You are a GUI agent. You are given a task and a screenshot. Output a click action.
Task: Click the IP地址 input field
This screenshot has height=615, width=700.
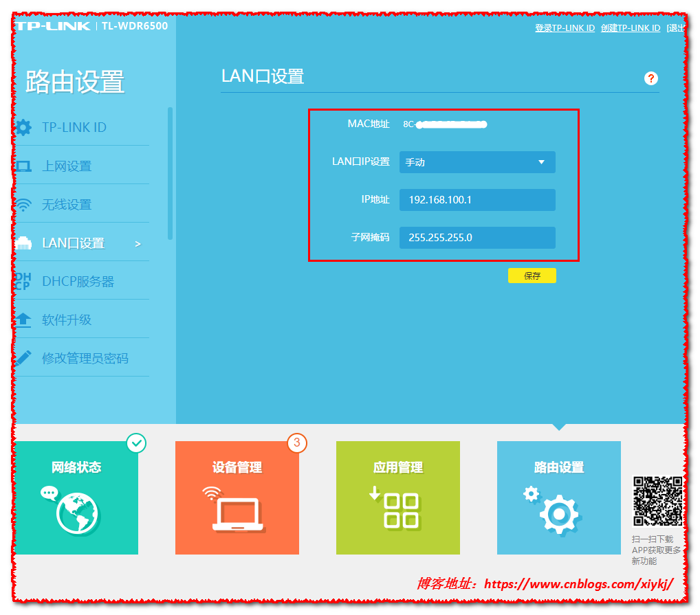477,200
